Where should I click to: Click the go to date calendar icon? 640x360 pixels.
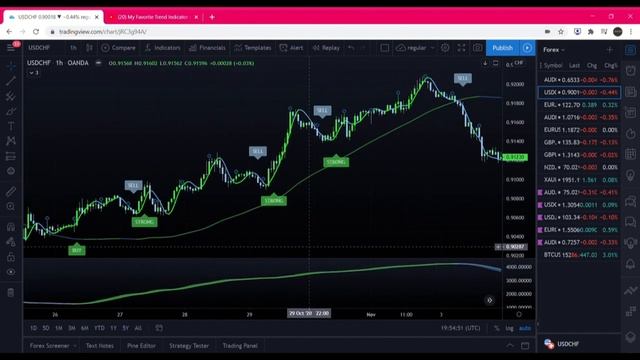[x=159, y=328]
